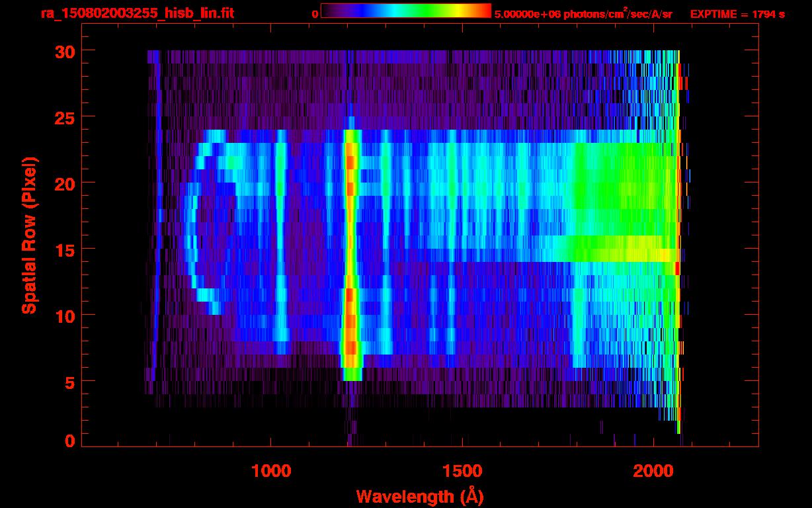Click the filename ra_150802003255_hisb_lin.fit
This screenshot has width=812, height=508.
137,13
